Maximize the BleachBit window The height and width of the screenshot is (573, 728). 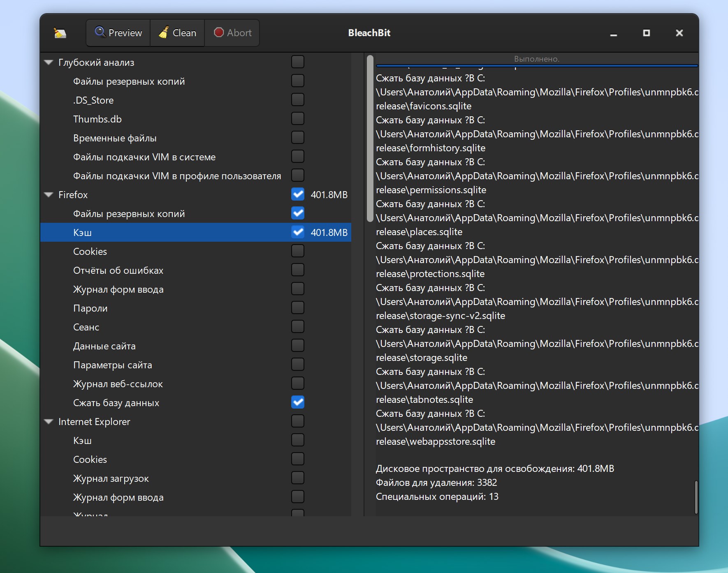click(646, 33)
